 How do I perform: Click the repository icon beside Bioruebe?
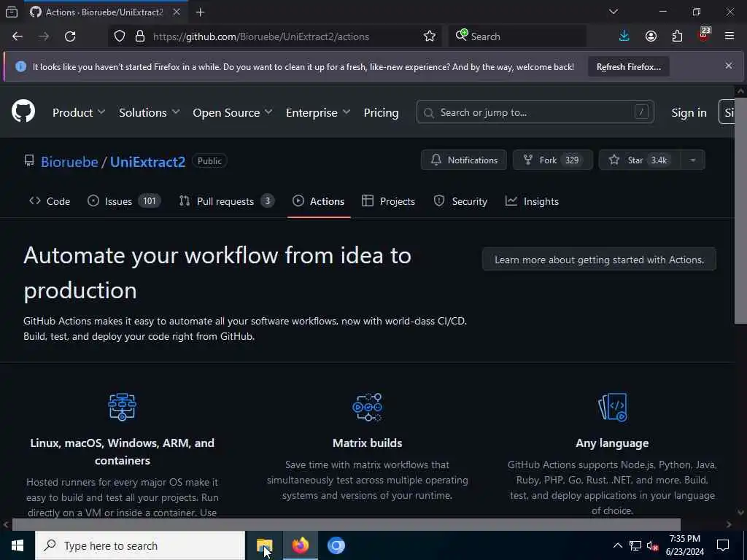(x=29, y=161)
